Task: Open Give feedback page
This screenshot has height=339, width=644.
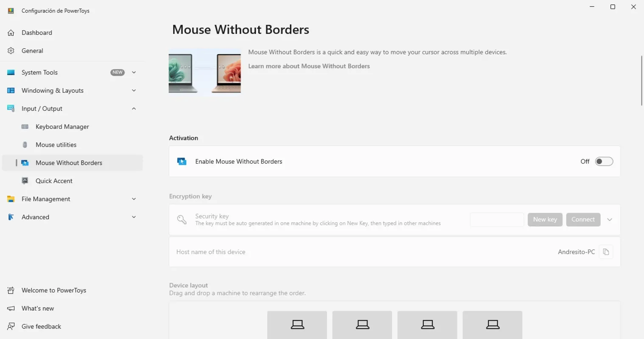Action: pyautogui.click(x=72, y=326)
